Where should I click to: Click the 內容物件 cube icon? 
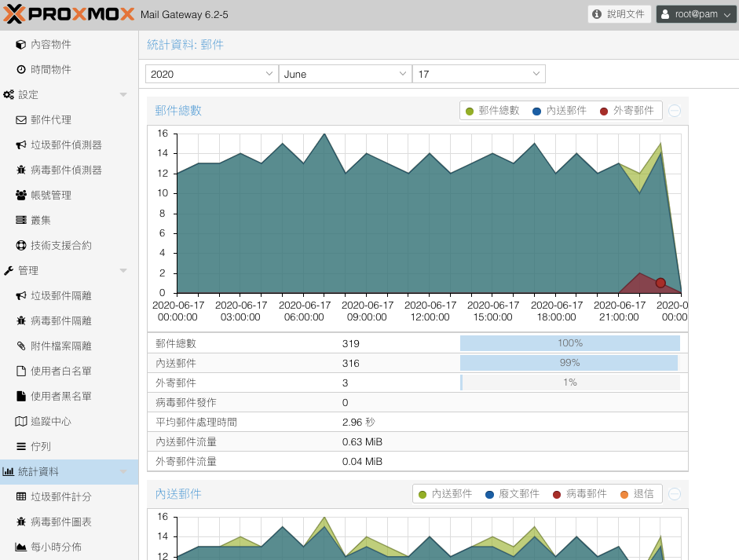[20, 44]
